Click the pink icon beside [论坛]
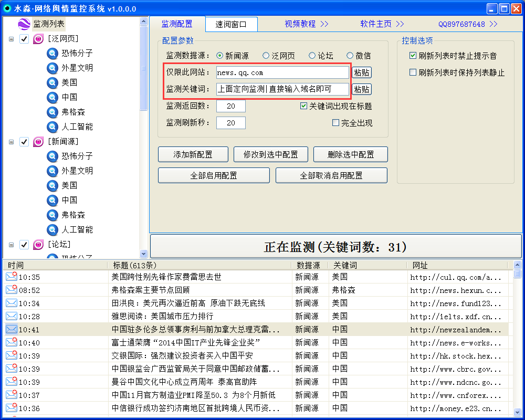The width and height of the screenshot is (525, 420). click(38, 245)
